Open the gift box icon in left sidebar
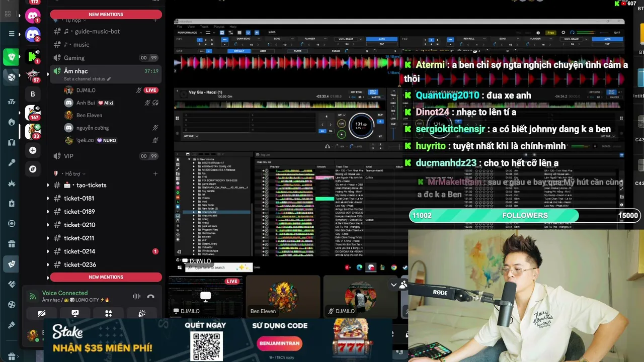 point(12,244)
